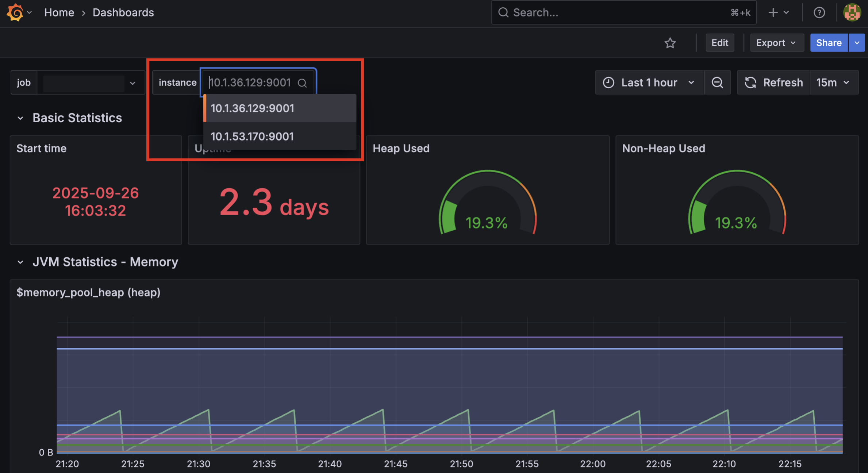
Task: Expand the Share button arrow menu
Action: pyautogui.click(x=857, y=43)
